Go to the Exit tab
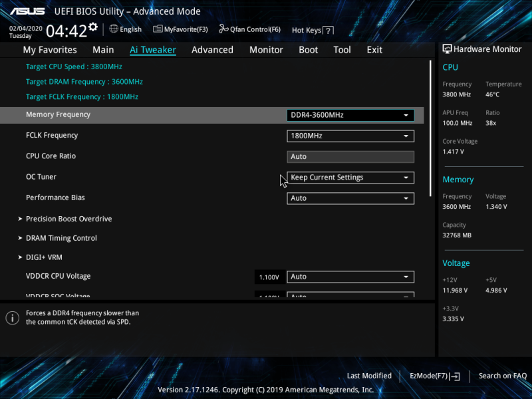This screenshot has width=532, height=399. click(374, 50)
